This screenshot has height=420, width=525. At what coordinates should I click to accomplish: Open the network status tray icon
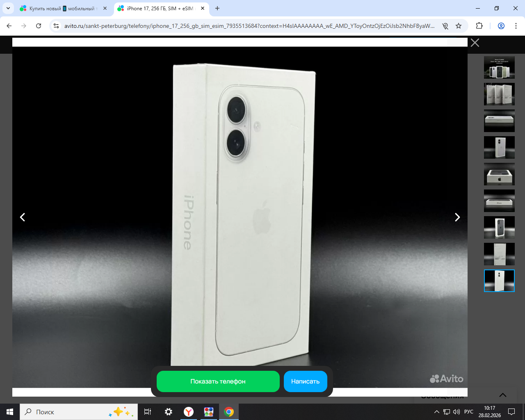point(447,412)
